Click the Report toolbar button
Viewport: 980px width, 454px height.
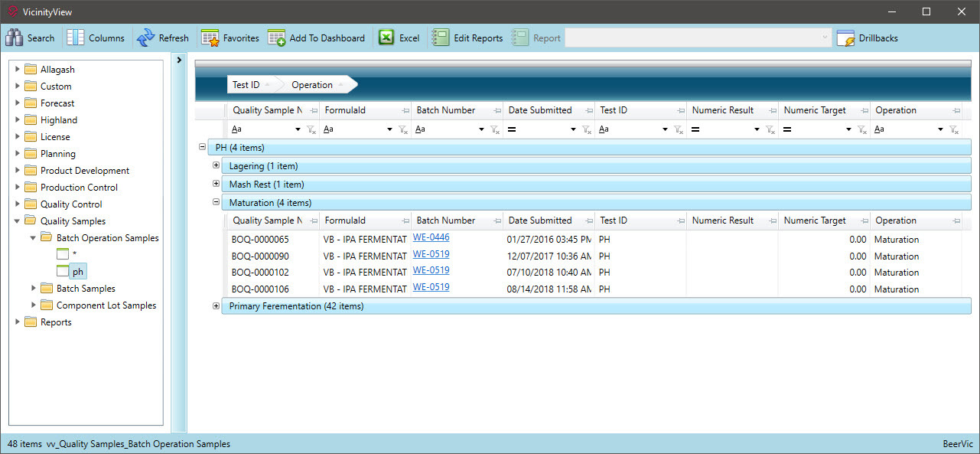coord(536,38)
